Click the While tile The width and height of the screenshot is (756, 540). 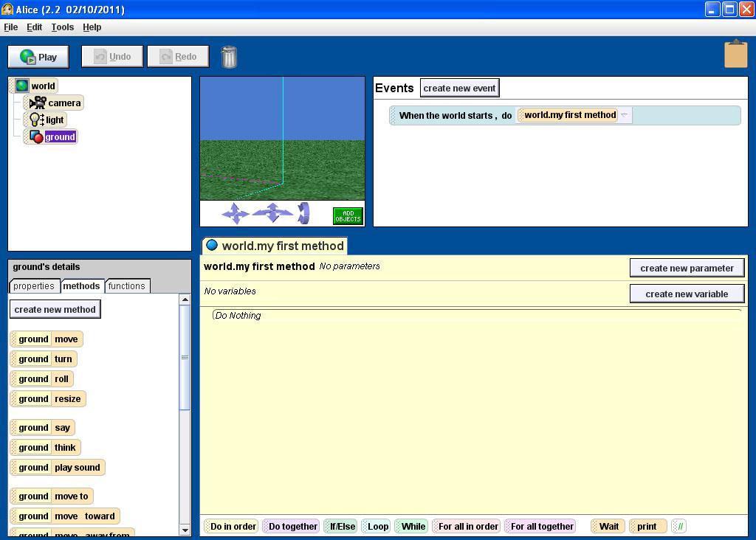point(411,527)
